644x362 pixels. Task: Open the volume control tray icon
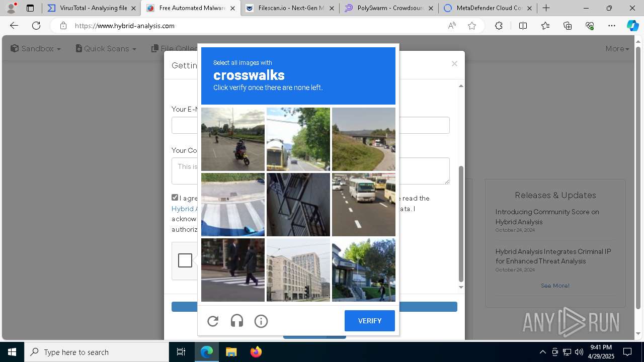click(579, 352)
